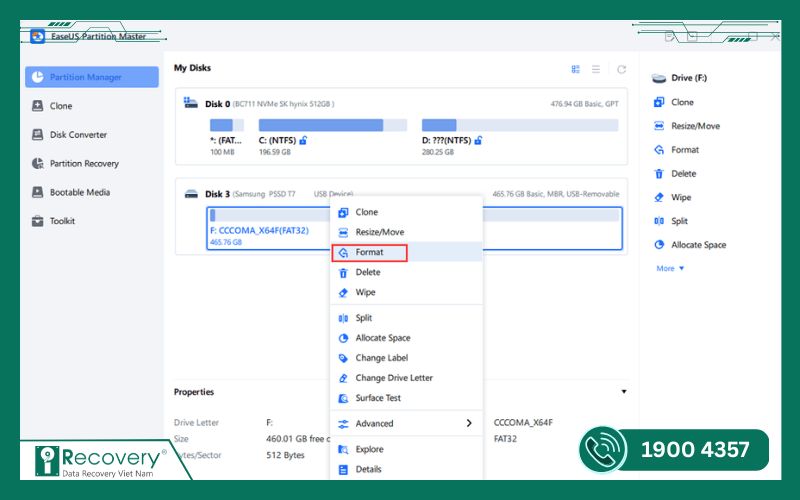This screenshot has height=500, width=800.
Task: Click the Toolkit briefcase icon
Action: tap(37, 221)
